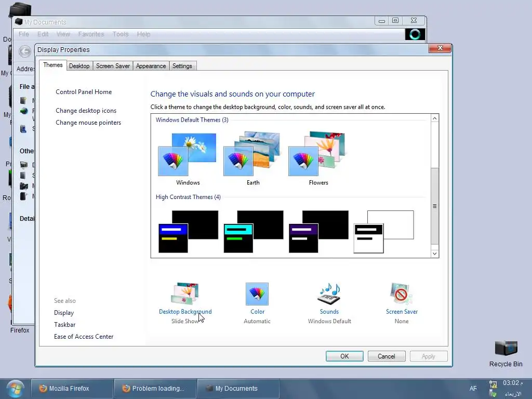Switch to the Screen Saver tab
Viewport: 532px width, 399px height.
113,66
